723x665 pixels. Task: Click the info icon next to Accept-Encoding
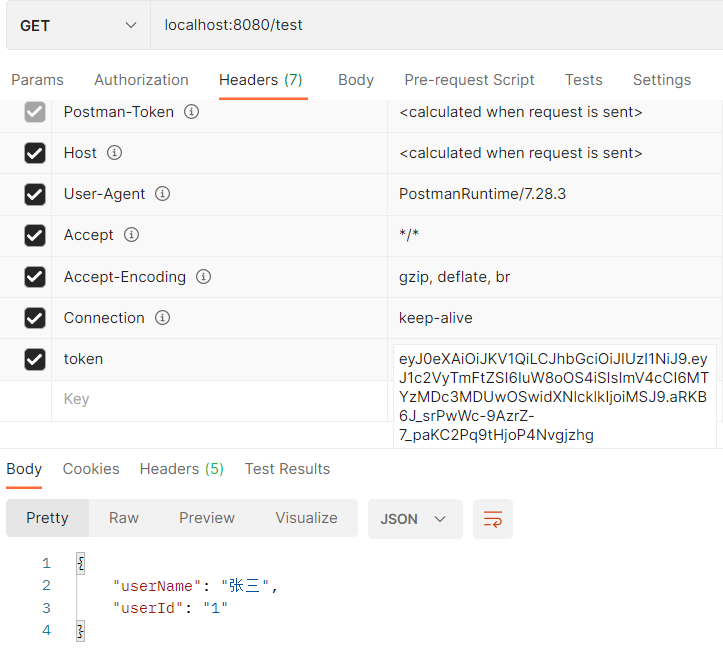pyautogui.click(x=203, y=277)
